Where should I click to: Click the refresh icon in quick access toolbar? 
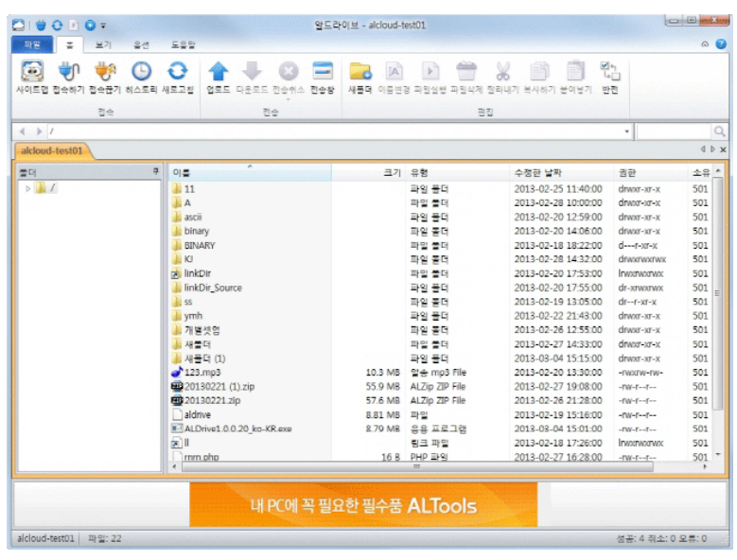[58, 26]
